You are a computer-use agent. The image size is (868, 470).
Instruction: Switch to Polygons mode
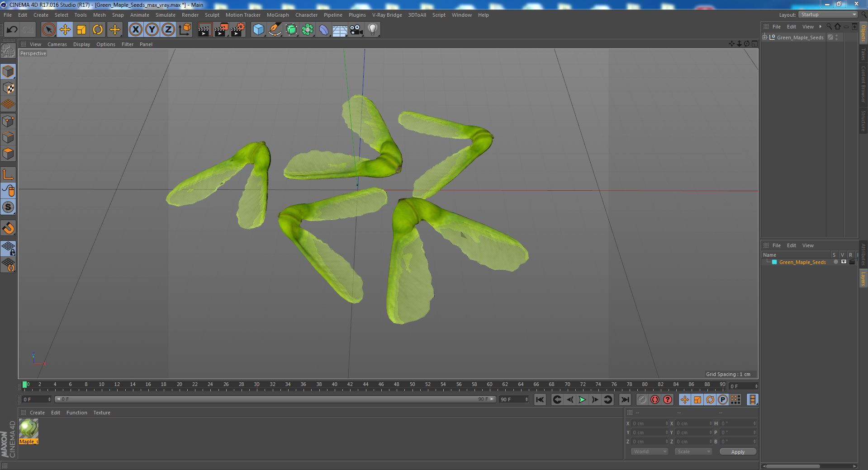click(x=8, y=154)
